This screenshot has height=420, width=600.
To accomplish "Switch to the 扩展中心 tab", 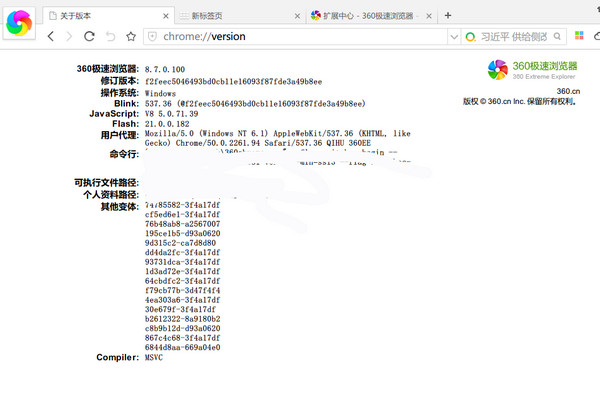I will tap(372, 16).
